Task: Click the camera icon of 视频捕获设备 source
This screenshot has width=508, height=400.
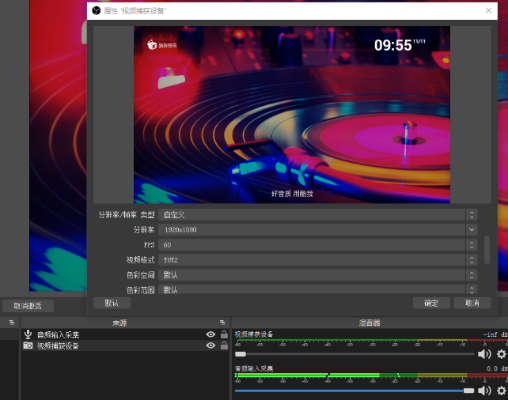Action: tap(28, 346)
